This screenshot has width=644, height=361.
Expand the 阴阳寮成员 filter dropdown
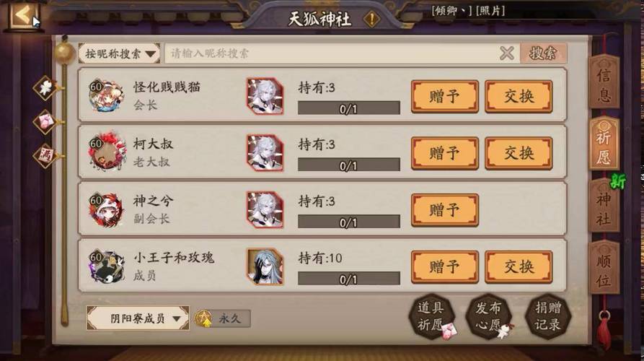(x=138, y=318)
